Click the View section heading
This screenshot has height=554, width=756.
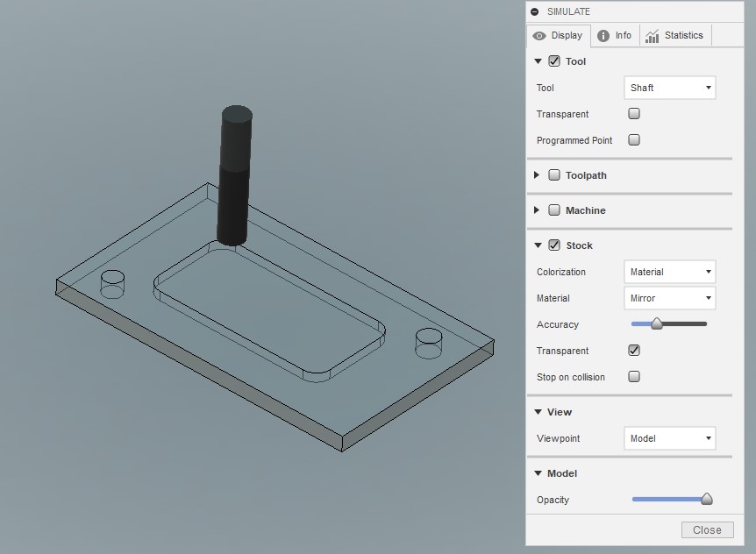[x=560, y=412]
